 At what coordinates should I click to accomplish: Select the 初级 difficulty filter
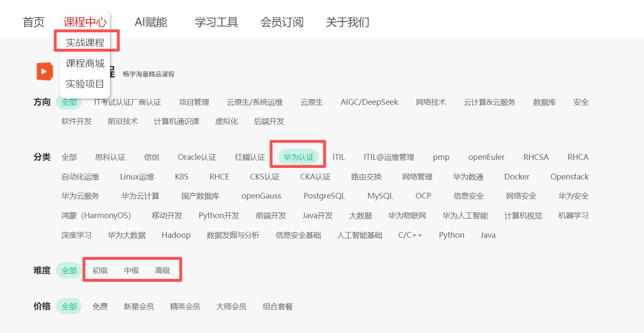[99, 270]
